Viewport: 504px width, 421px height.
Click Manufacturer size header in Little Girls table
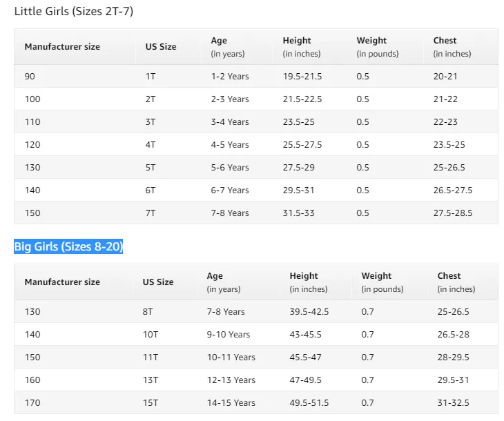[x=62, y=47]
